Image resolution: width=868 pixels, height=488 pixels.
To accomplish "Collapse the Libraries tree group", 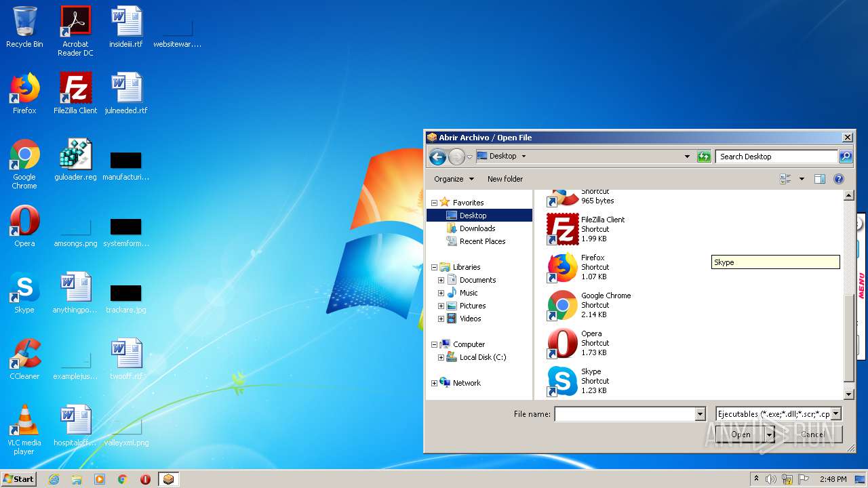I will pos(434,267).
